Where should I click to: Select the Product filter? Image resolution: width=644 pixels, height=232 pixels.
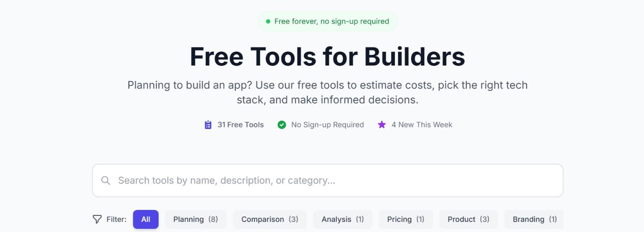click(469, 219)
